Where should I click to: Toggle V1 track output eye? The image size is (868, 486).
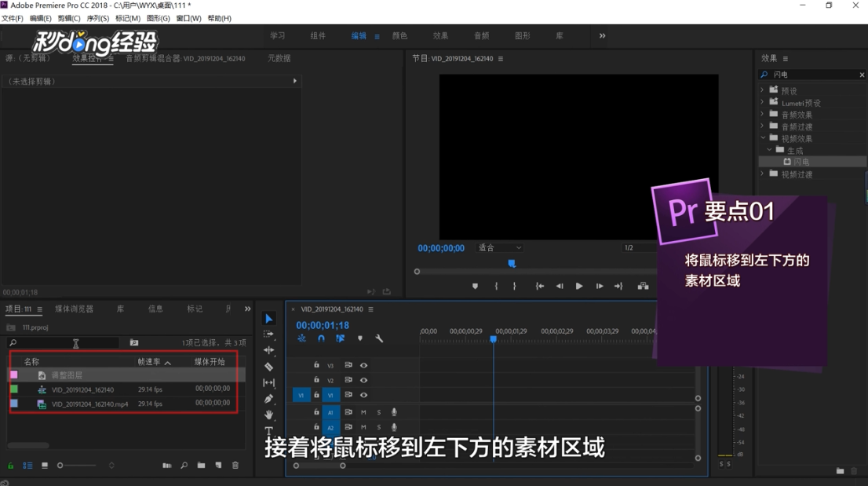[363, 395]
